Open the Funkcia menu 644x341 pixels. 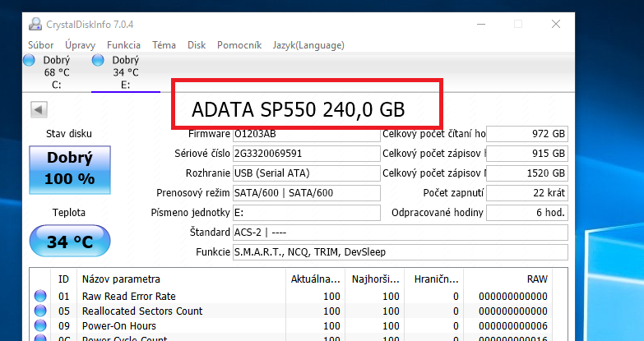123,45
